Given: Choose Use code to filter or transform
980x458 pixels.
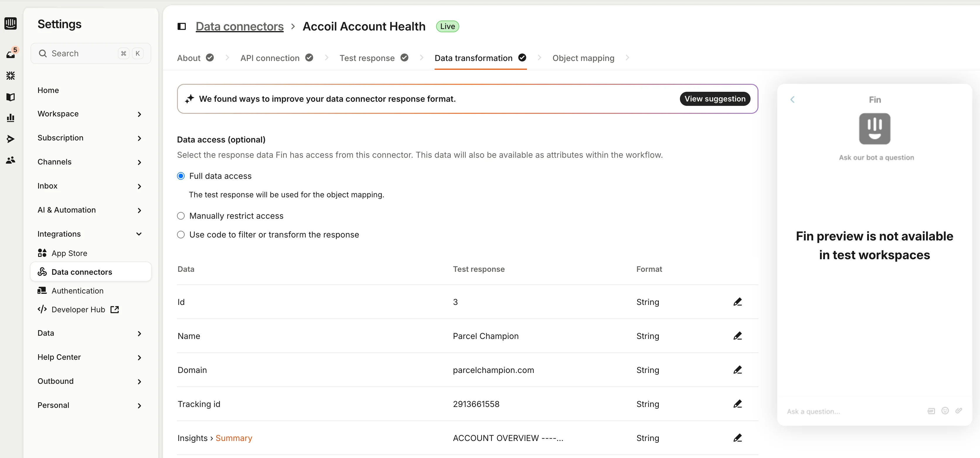Looking at the screenshot, I should [181, 235].
